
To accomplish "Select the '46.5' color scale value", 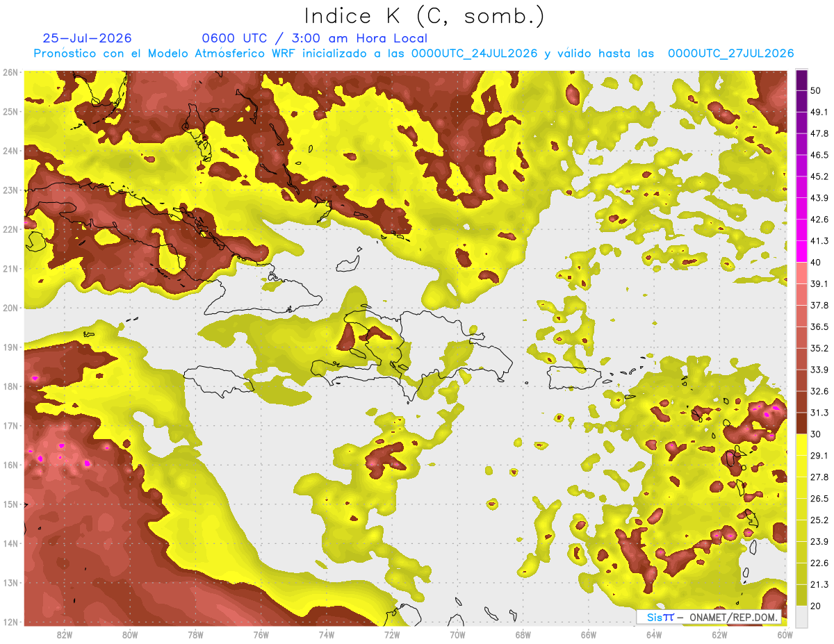I will pyautogui.click(x=819, y=155).
